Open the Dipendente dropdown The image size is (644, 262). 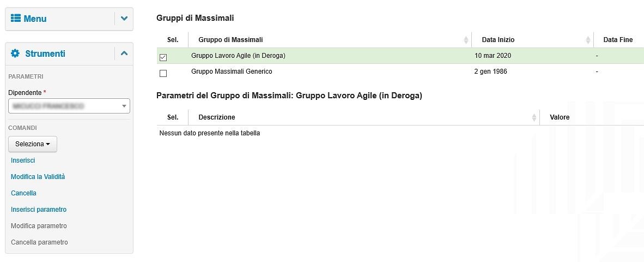click(69, 106)
